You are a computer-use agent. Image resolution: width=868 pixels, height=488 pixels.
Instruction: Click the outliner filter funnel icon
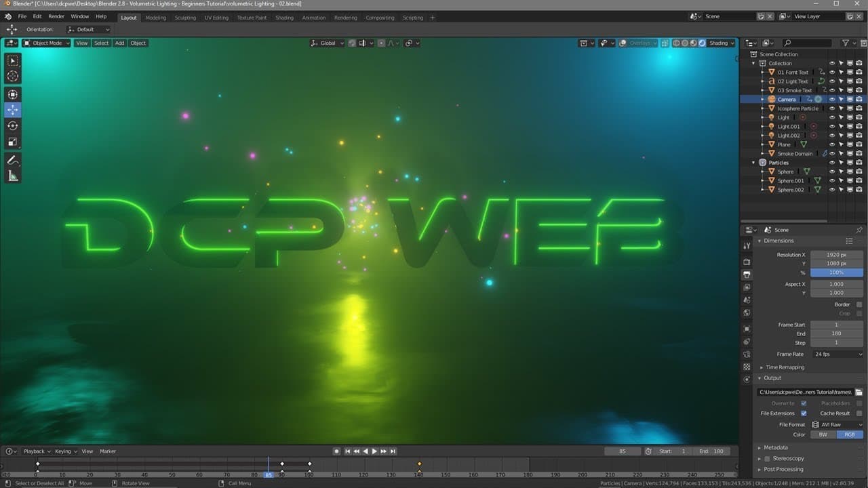click(846, 43)
